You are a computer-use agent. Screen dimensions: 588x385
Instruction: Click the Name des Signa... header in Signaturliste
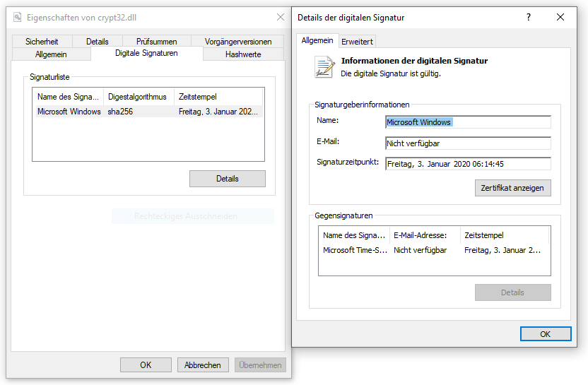tap(68, 97)
